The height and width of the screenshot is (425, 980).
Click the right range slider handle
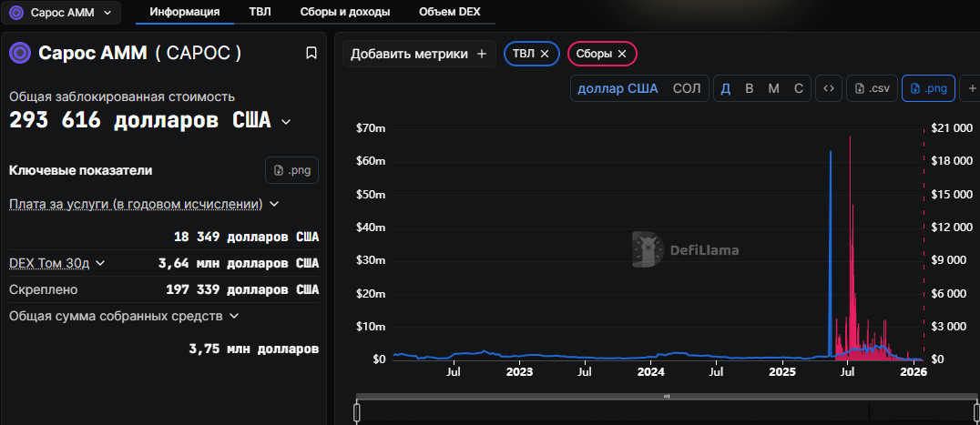(x=977, y=412)
